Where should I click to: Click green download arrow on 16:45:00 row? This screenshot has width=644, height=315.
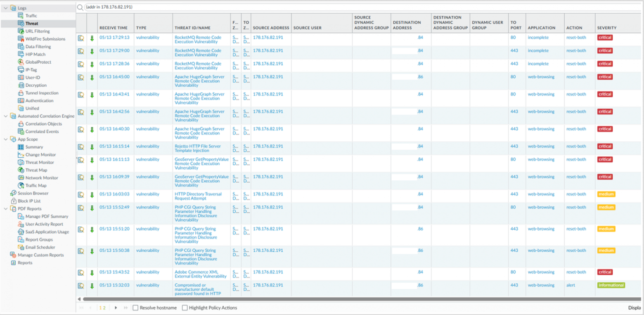tap(92, 77)
